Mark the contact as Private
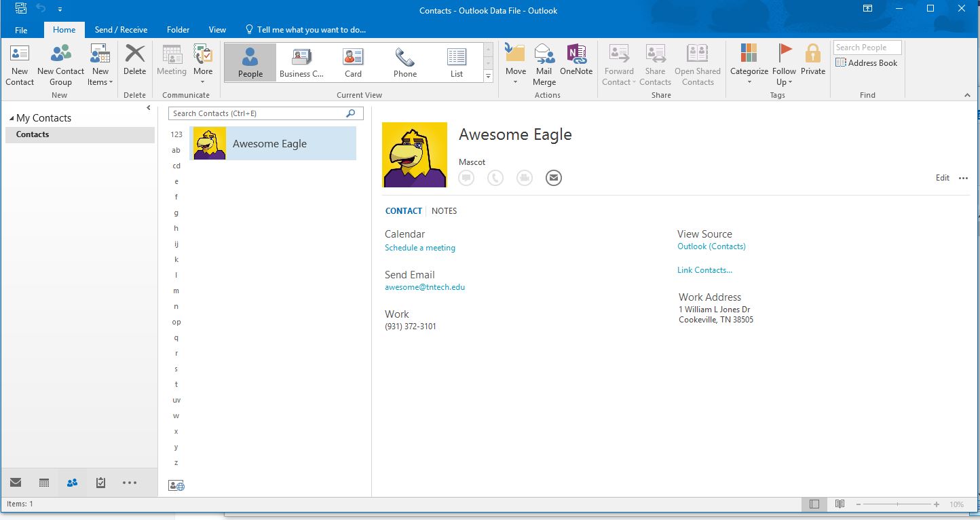The image size is (980, 520). tap(812, 62)
